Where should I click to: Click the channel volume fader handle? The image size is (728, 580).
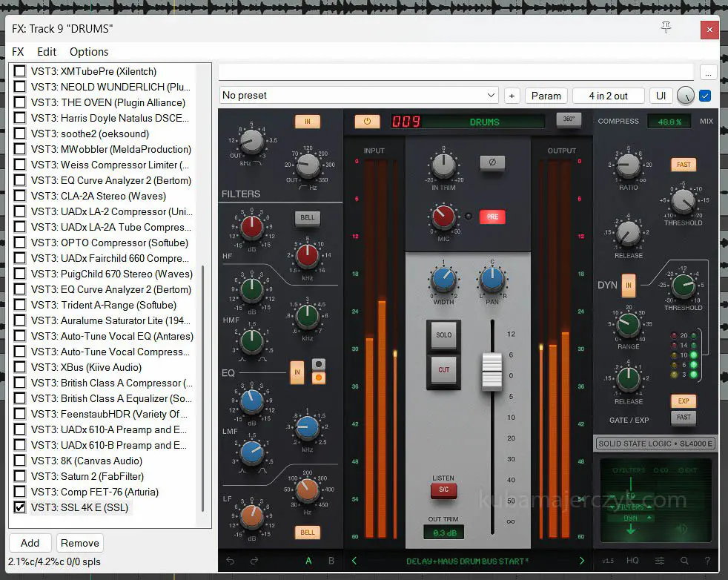tap(492, 371)
